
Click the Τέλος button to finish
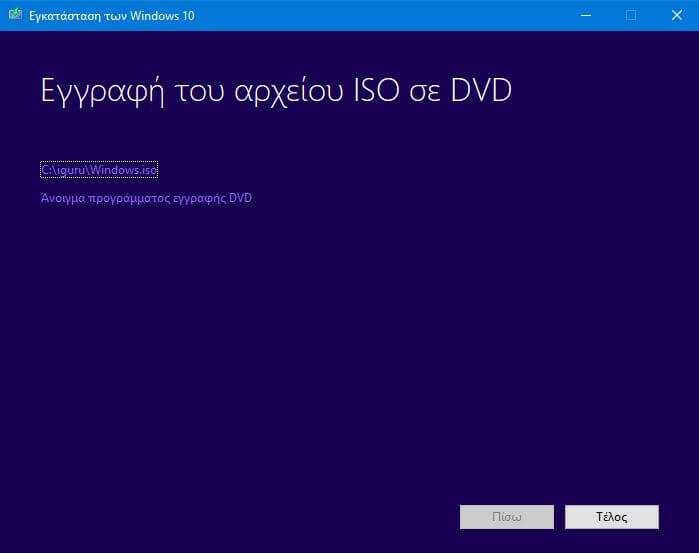click(612, 517)
